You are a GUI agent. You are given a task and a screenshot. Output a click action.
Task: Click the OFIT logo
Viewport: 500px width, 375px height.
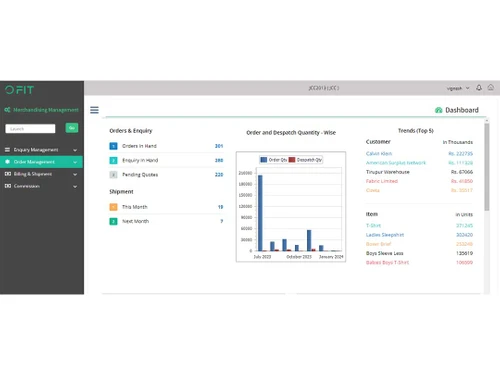coord(19,90)
